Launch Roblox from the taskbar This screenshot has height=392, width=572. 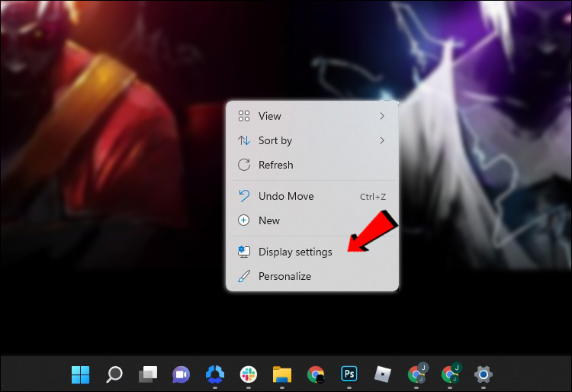click(383, 374)
